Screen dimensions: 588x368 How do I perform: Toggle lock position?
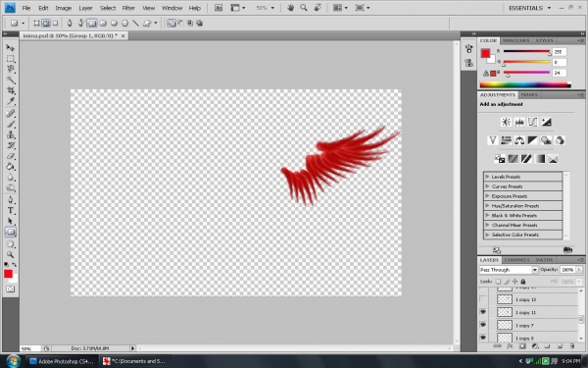pos(514,282)
